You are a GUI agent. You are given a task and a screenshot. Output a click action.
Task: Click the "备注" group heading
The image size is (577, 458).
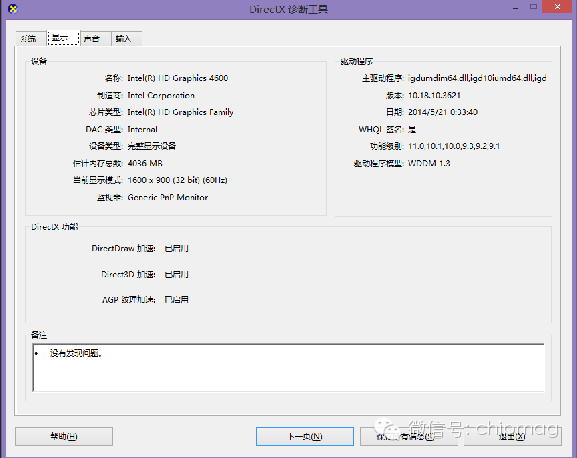pyautogui.click(x=39, y=335)
